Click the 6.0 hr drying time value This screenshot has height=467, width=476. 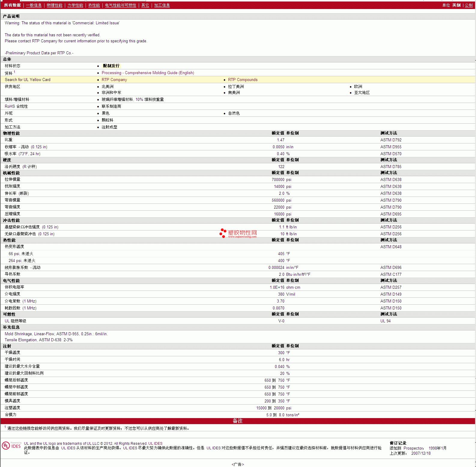[x=284, y=360]
